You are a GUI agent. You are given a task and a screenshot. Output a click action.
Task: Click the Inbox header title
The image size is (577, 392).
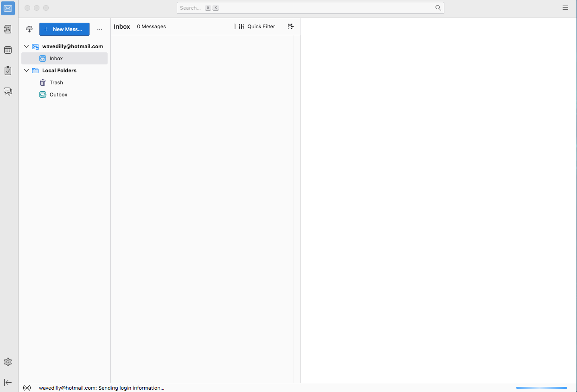point(122,26)
